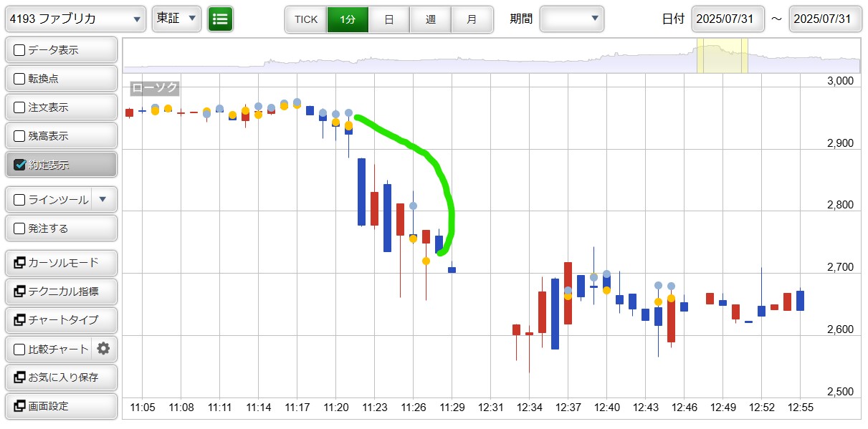Tick the 発注する checkbox
This screenshot has width=868, height=429.
[19, 228]
